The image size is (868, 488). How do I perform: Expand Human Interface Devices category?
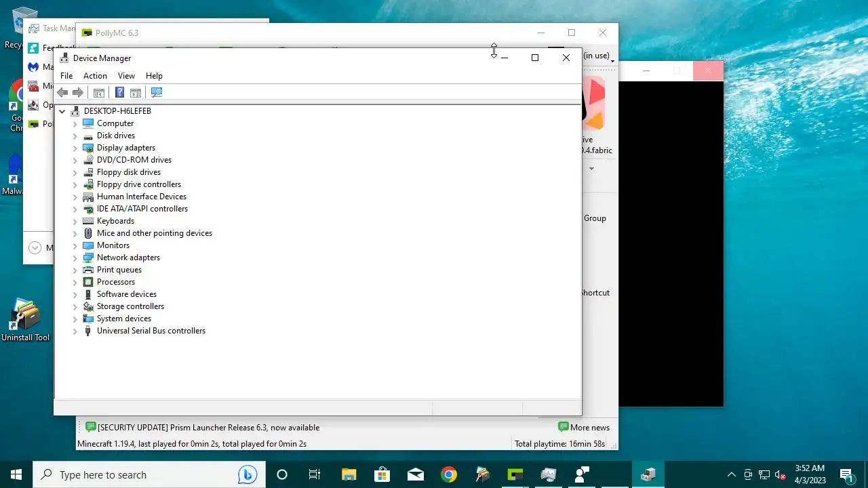coord(75,197)
